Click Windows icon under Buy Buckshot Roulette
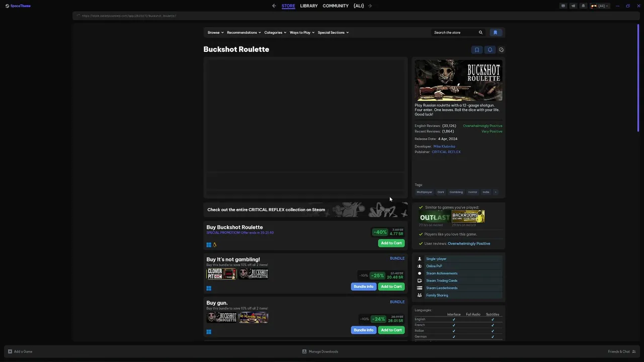This screenshot has height=362, width=644. click(x=209, y=245)
